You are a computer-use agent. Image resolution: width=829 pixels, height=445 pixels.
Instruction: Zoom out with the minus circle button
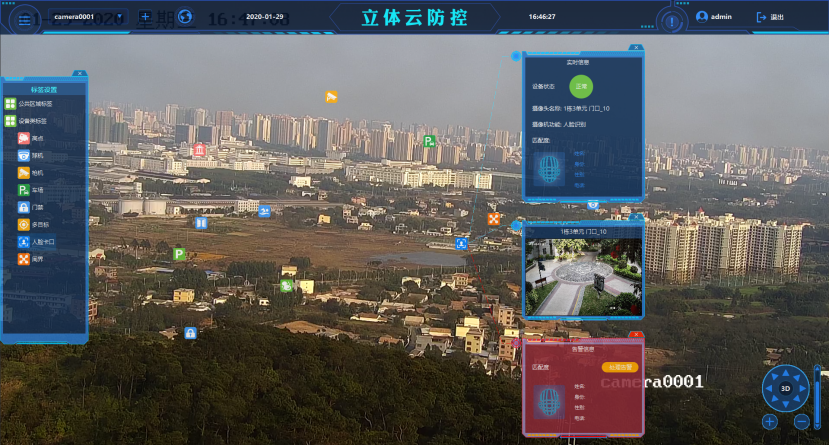click(x=802, y=422)
